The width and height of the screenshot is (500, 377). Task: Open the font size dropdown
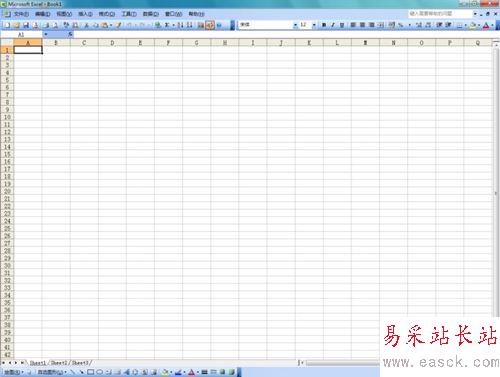coord(314,25)
